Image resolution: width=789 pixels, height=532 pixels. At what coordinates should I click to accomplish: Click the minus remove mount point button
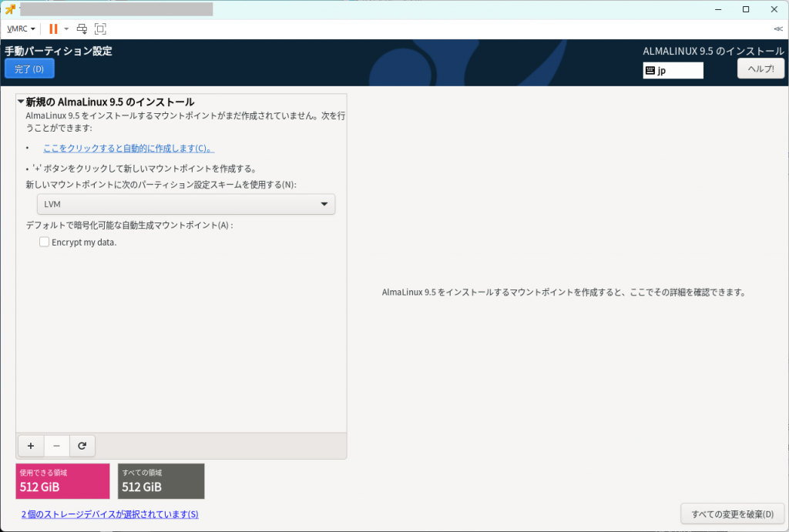(x=56, y=446)
